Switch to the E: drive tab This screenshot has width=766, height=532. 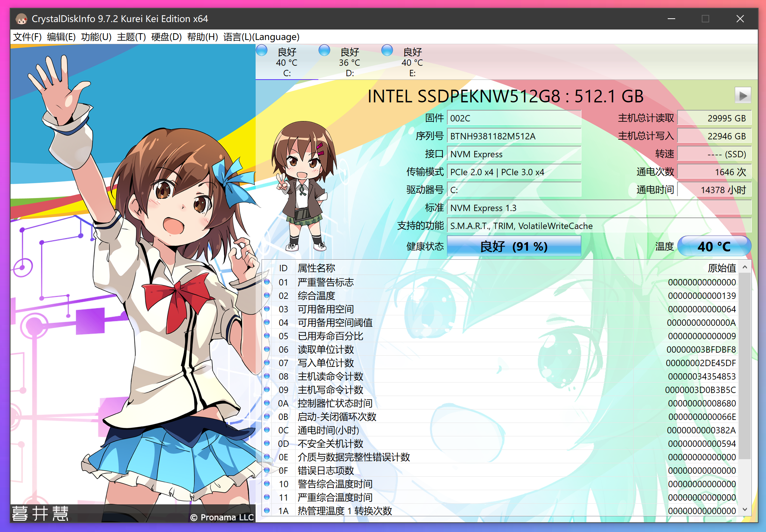[x=412, y=63]
